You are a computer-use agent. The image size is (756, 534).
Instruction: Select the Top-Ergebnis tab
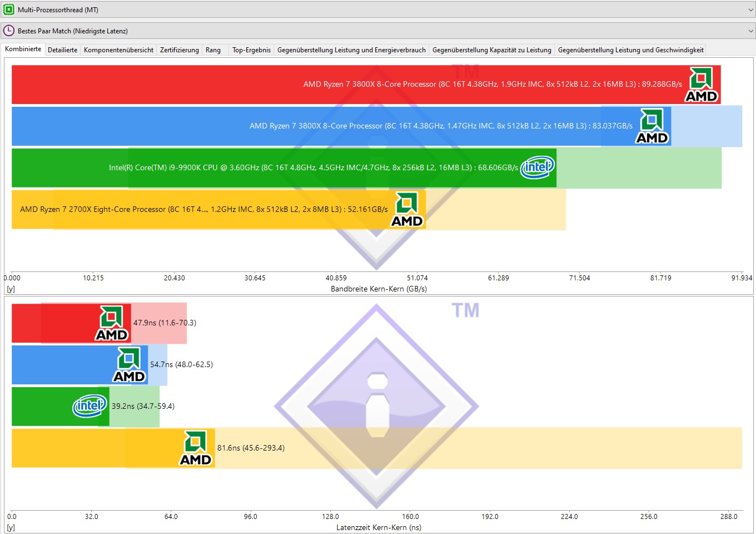pos(251,50)
